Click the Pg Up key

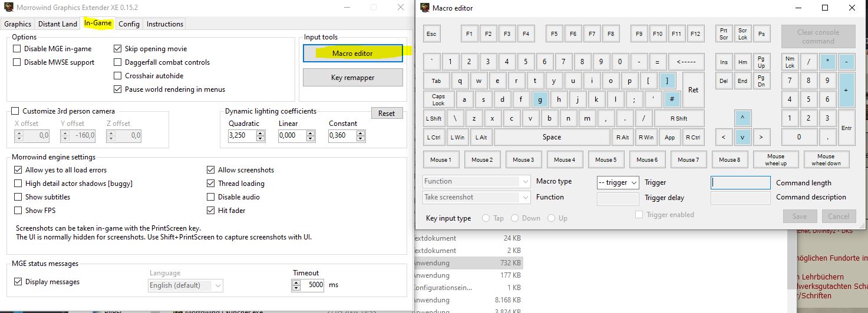pyautogui.click(x=761, y=62)
